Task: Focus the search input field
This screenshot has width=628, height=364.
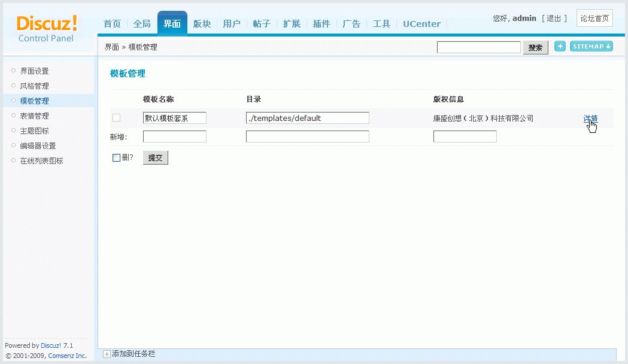Action: 478,47
